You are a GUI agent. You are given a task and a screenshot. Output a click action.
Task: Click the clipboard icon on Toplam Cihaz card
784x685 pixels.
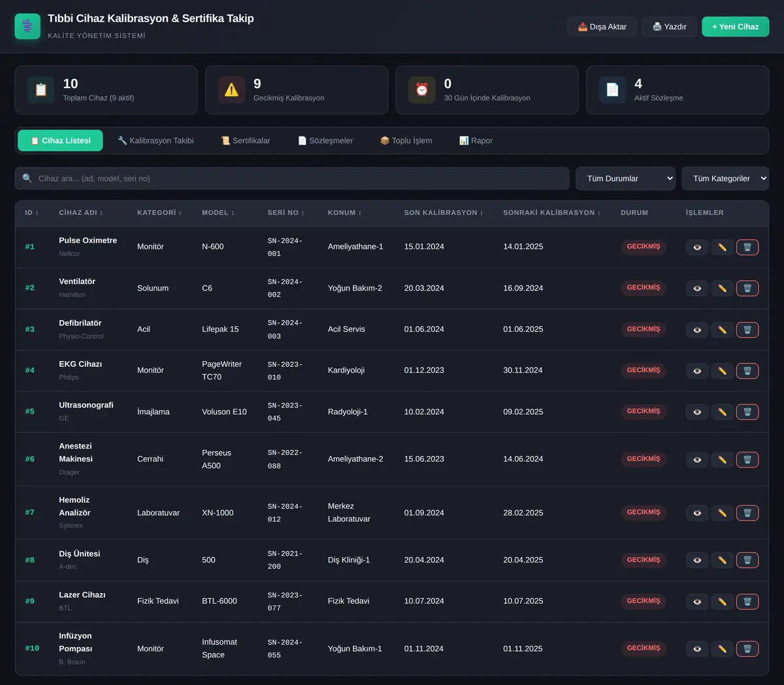tap(41, 90)
